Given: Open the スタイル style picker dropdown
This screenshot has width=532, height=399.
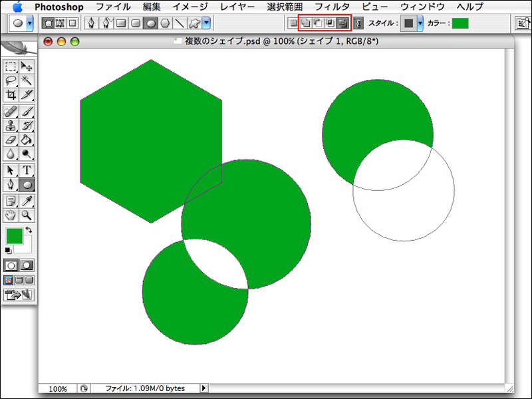Looking at the screenshot, I should pyautogui.click(x=420, y=23).
